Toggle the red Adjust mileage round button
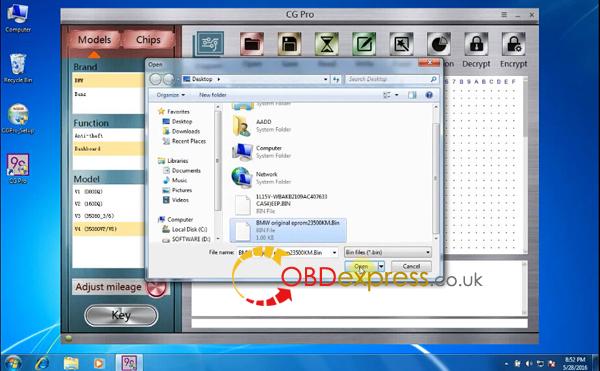Image resolution: width=600 pixels, height=371 pixels. tap(157, 288)
